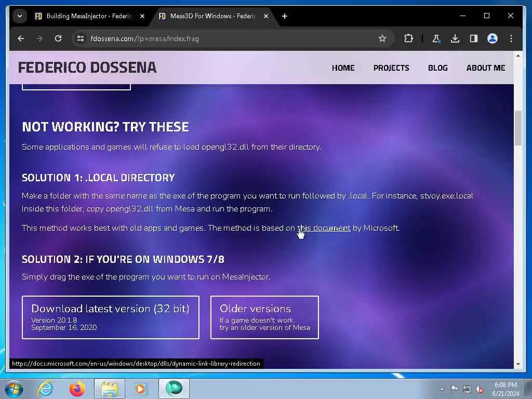
Task: Open the Windows Start menu
Action: pos(14,389)
